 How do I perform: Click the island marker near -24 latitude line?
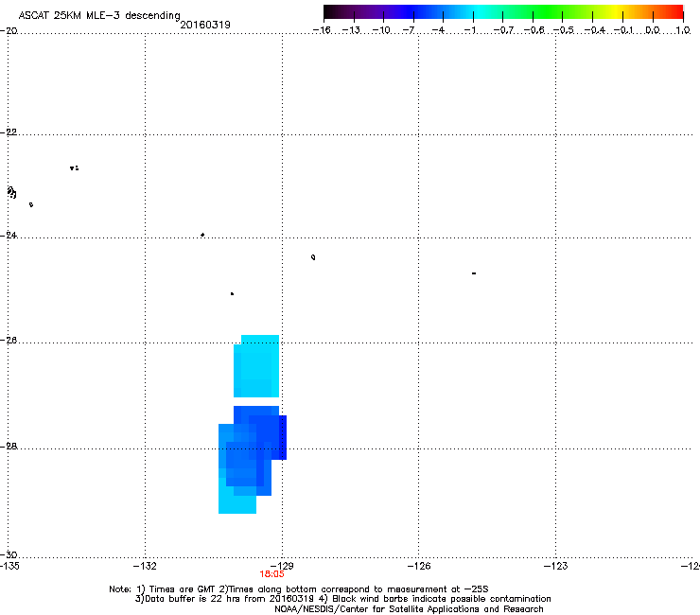pos(202,235)
